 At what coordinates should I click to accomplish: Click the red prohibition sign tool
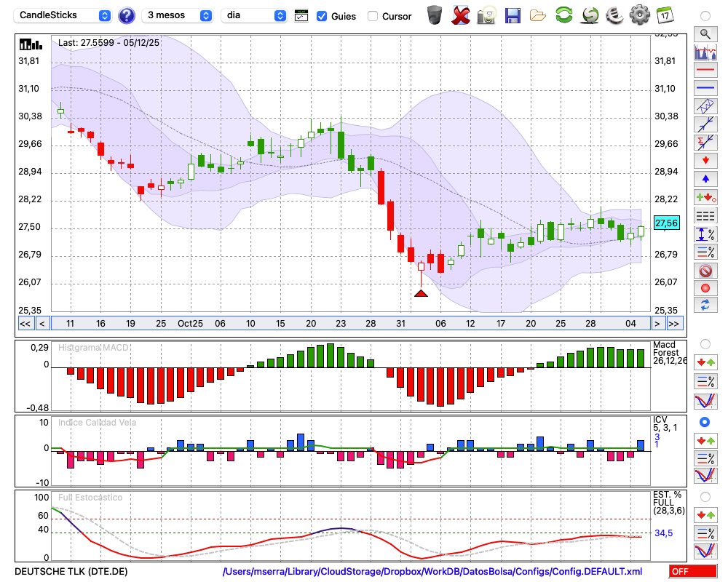tap(705, 271)
